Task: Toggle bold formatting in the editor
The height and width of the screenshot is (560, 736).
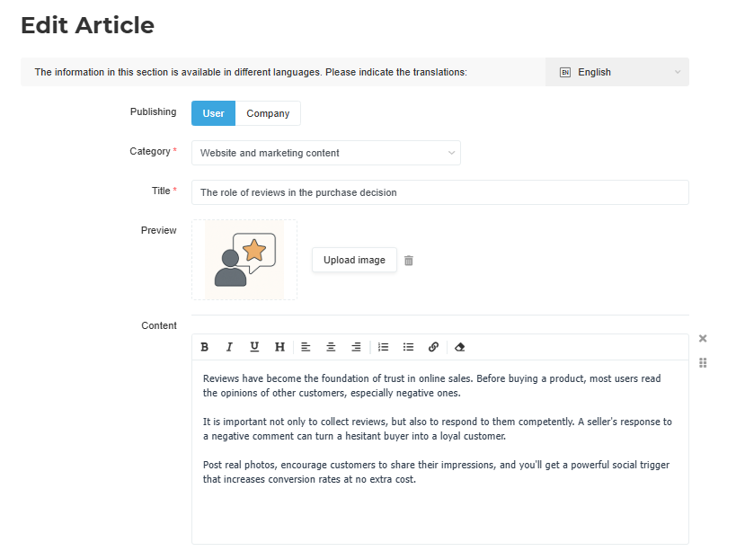Action: (x=204, y=347)
